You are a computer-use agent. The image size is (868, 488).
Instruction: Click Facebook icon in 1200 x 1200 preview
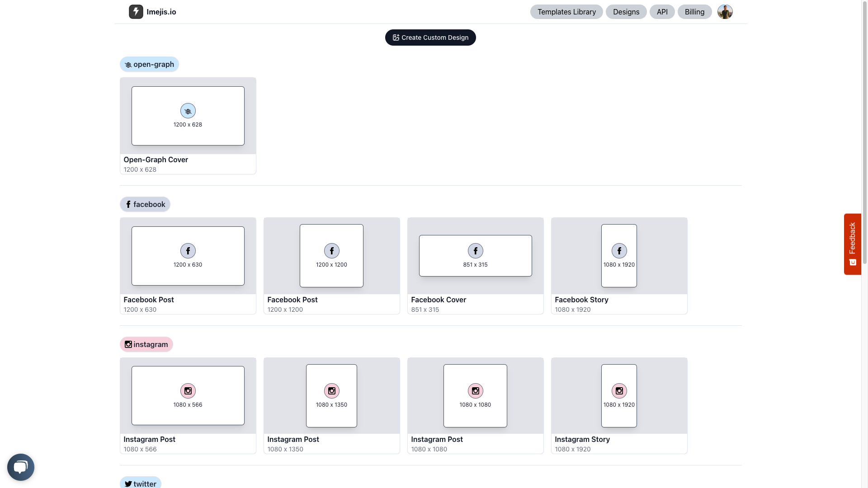tap(332, 251)
